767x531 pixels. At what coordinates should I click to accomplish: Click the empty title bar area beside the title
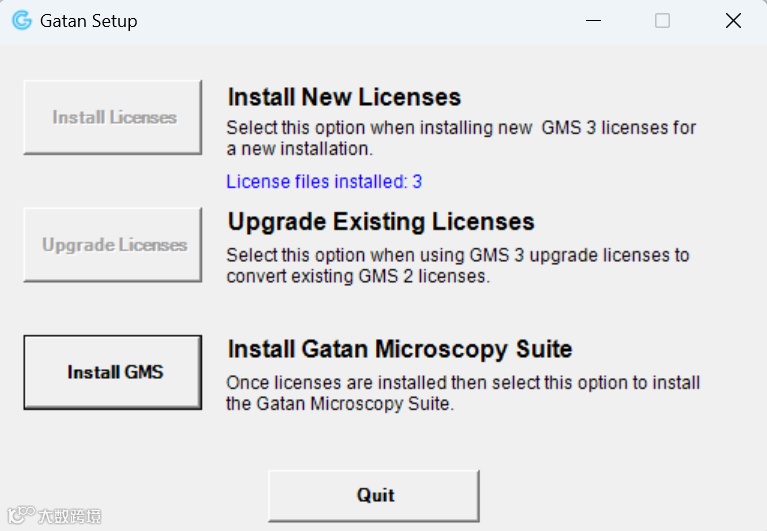coord(350,21)
